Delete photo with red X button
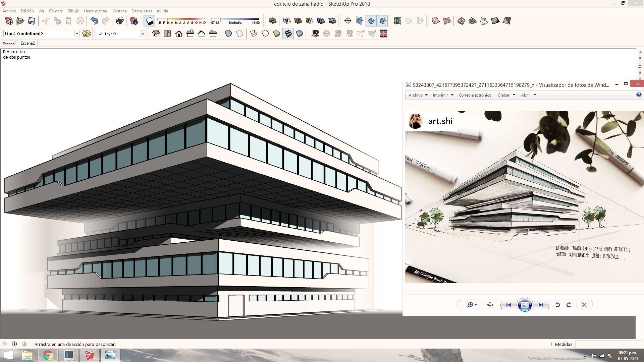 coord(584,305)
